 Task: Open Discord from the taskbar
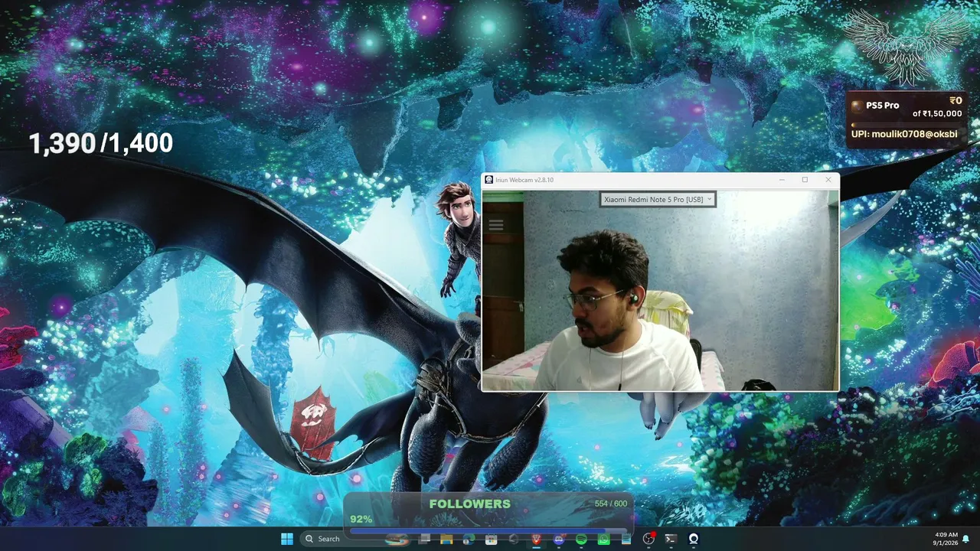(x=559, y=539)
